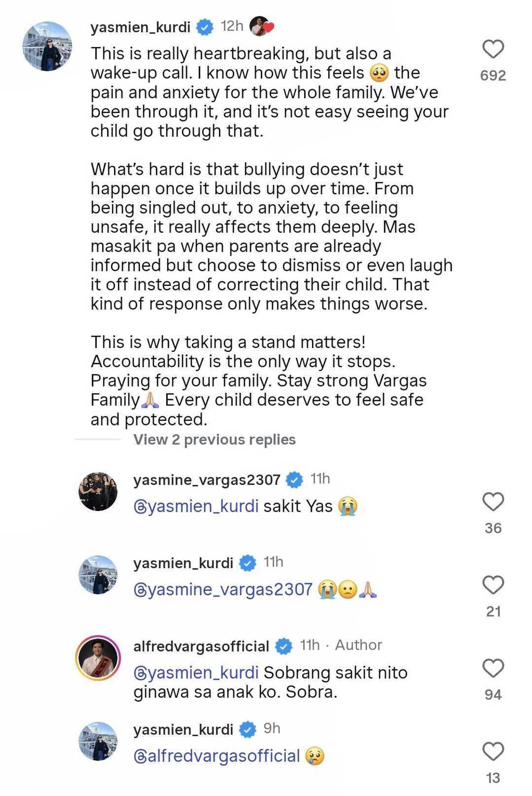Tap the 94 like count under alfredvargasofficial's reply
The width and height of the screenshot is (532, 796).
494,694
